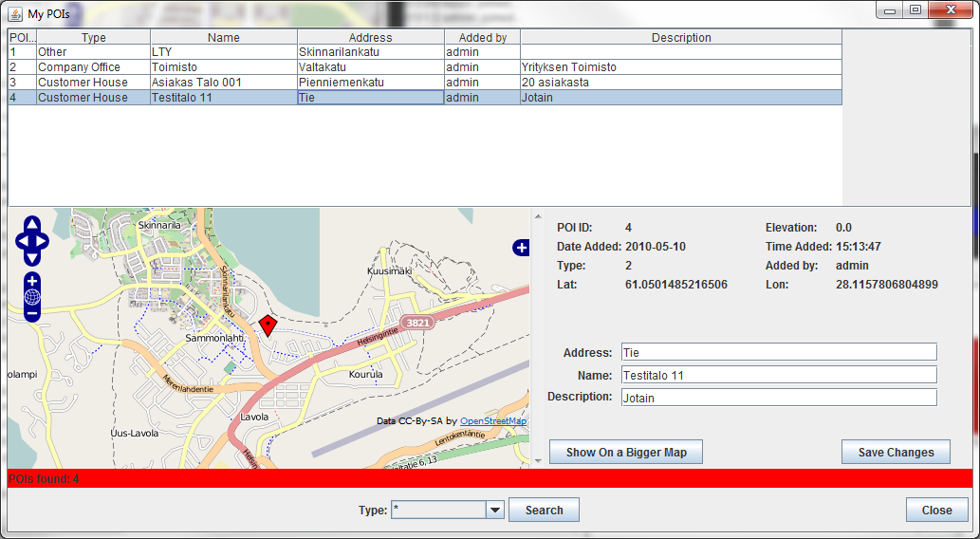980x539 pixels.
Task: Click the map pane's scroll up arrow
Action: (x=538, y=215)
